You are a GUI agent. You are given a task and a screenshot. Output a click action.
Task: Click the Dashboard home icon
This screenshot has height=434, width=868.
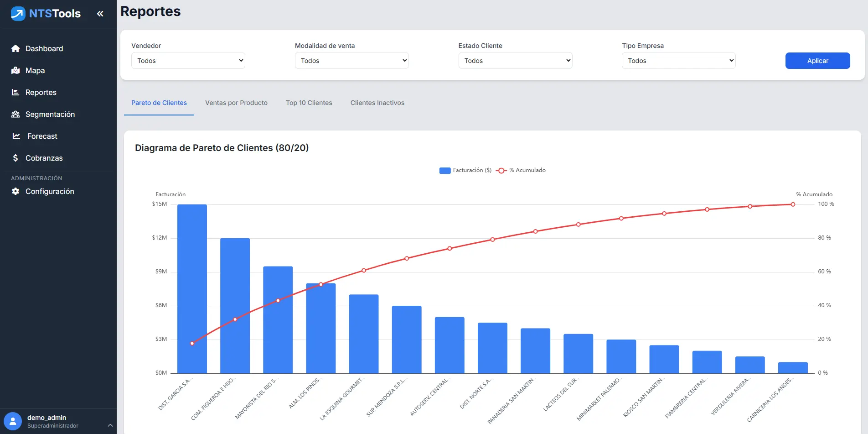click(x=15, y=48)
